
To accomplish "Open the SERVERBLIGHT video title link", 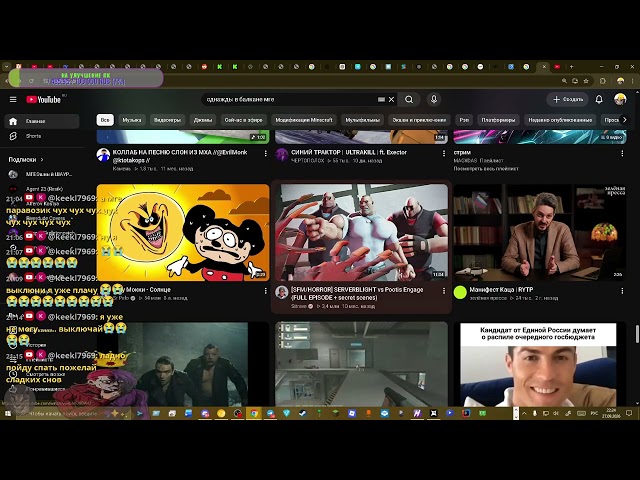I will (357, 293).
